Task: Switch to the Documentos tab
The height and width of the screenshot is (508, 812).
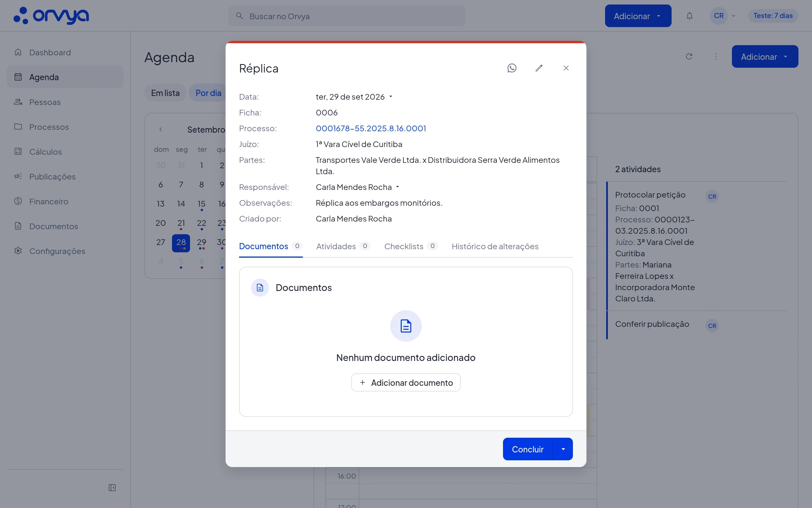Action: [x=271, y=246]
